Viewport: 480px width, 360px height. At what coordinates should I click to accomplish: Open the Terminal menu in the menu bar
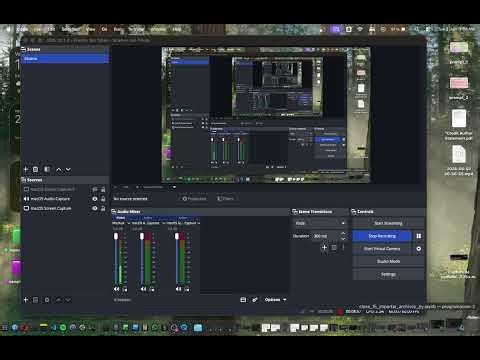click(136, 29)
